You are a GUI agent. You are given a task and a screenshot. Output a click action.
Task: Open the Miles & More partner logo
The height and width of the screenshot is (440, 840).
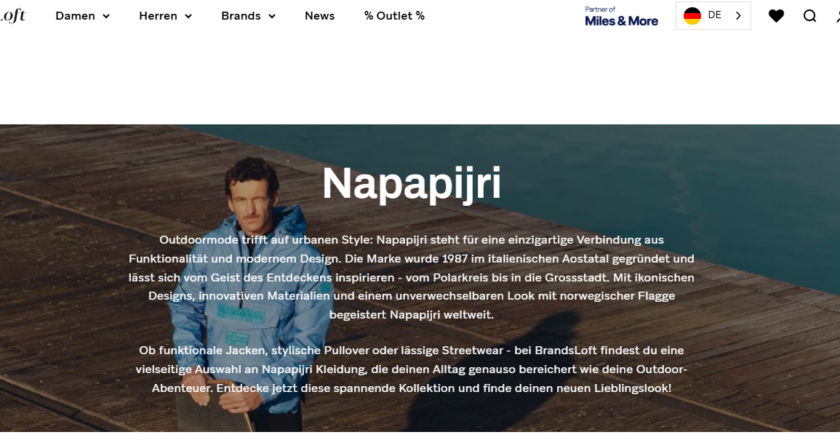tap(621, 17)
